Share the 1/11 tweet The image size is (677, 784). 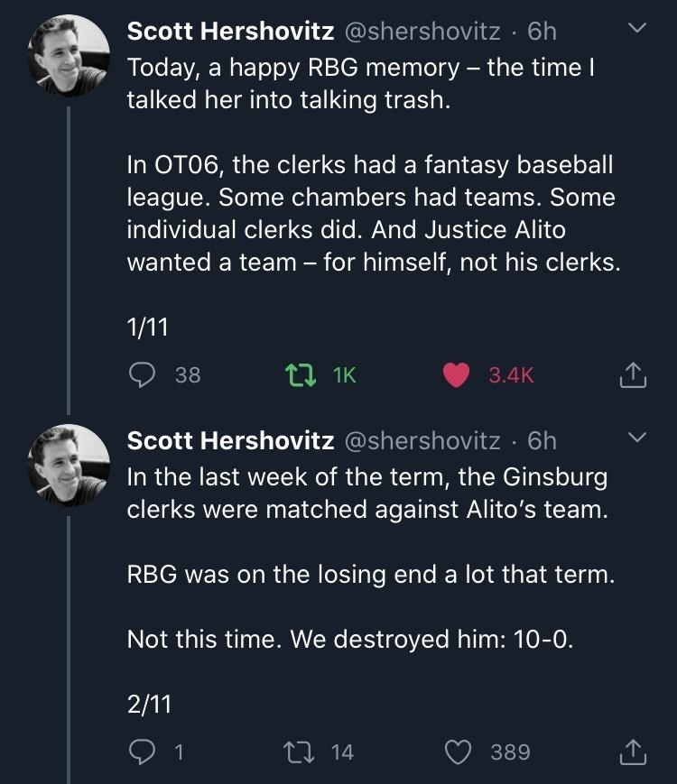634,374
